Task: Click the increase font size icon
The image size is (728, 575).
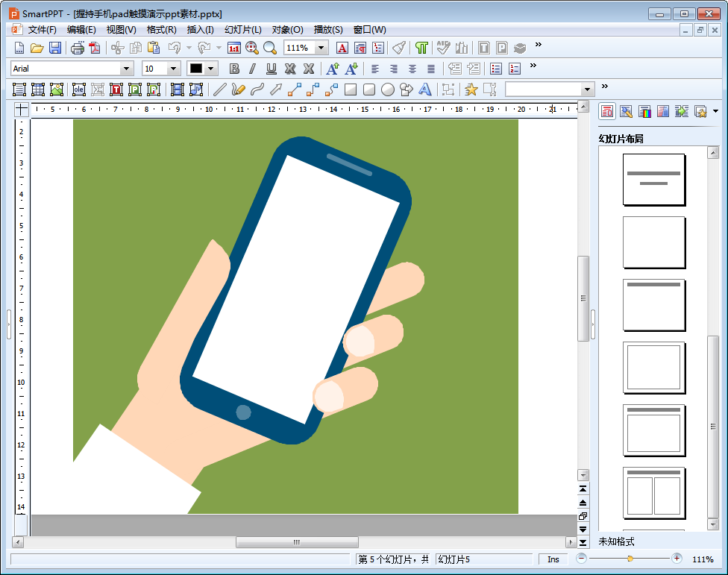Action: [333, 69]
